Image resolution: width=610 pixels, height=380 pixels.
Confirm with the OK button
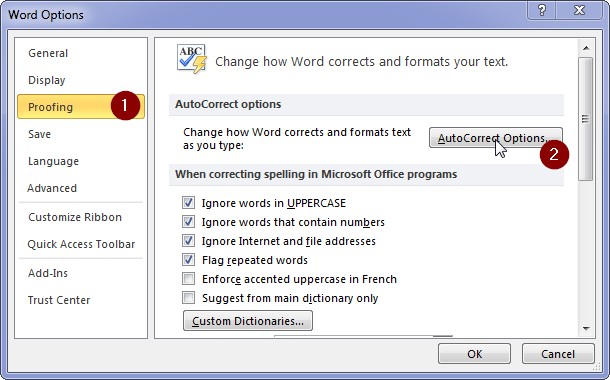[474, 354]
